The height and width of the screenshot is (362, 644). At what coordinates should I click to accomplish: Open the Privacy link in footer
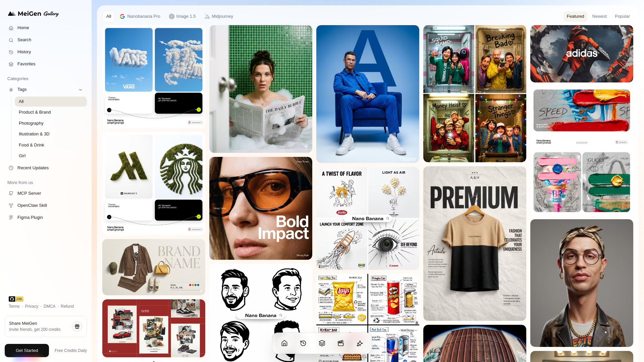[32, 306]
